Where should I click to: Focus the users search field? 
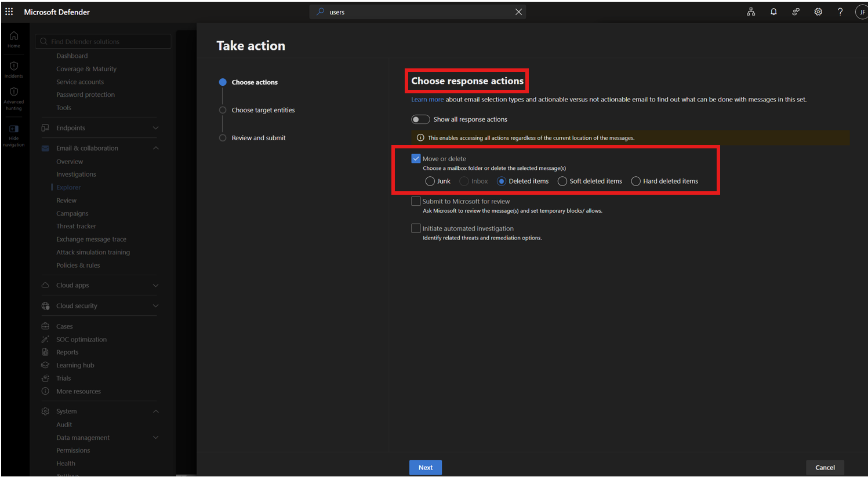tap(417, 12)
